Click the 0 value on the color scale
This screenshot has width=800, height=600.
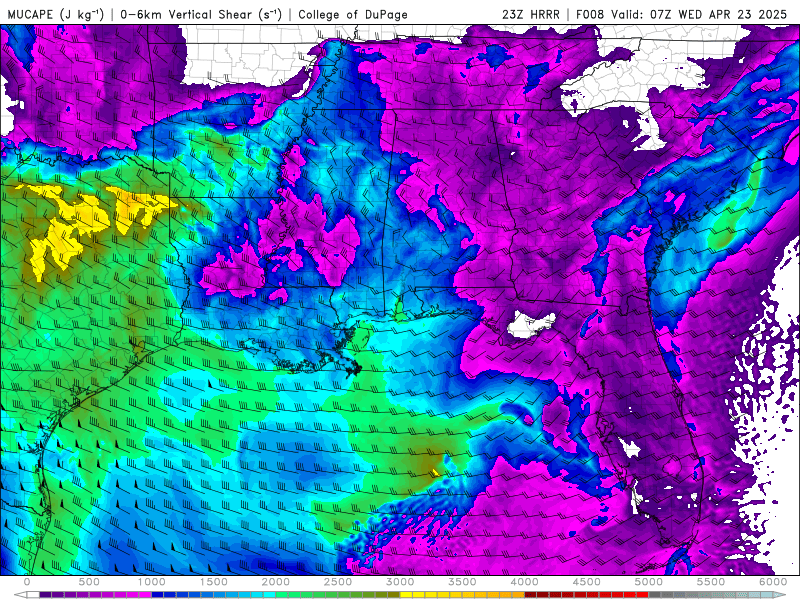(27, 582)
